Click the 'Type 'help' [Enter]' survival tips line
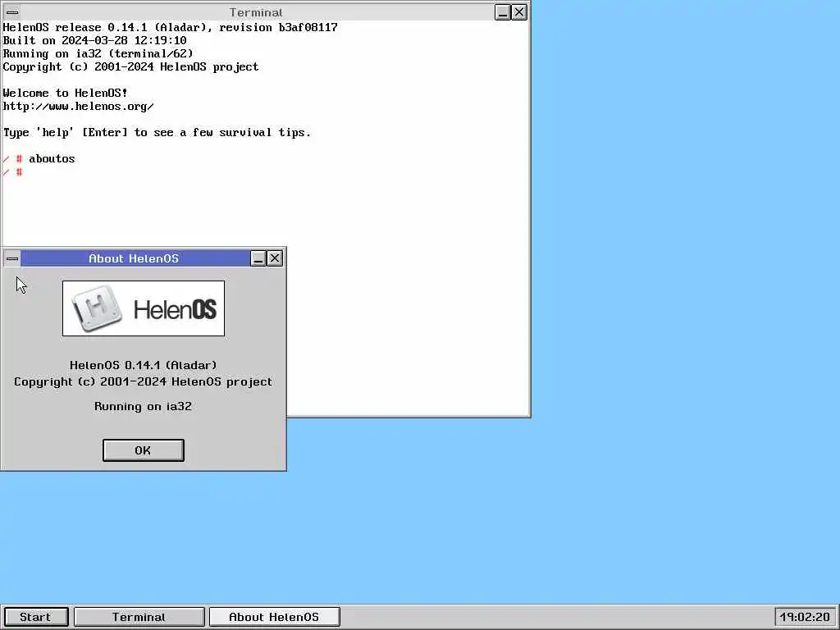Image resolution: width=840 pixels, height=630 pixels. pyautogui.click(x=157, y=132)
